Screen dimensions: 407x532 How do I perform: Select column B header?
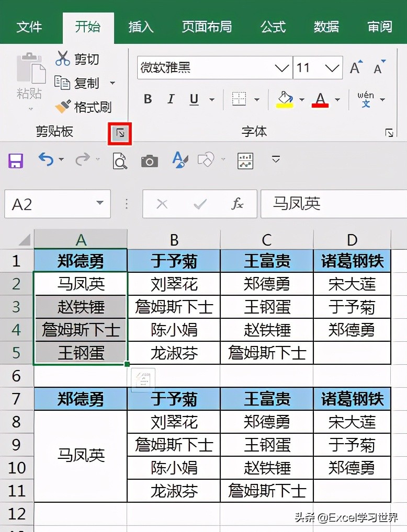pyautogui.click(x=174, y=239)
